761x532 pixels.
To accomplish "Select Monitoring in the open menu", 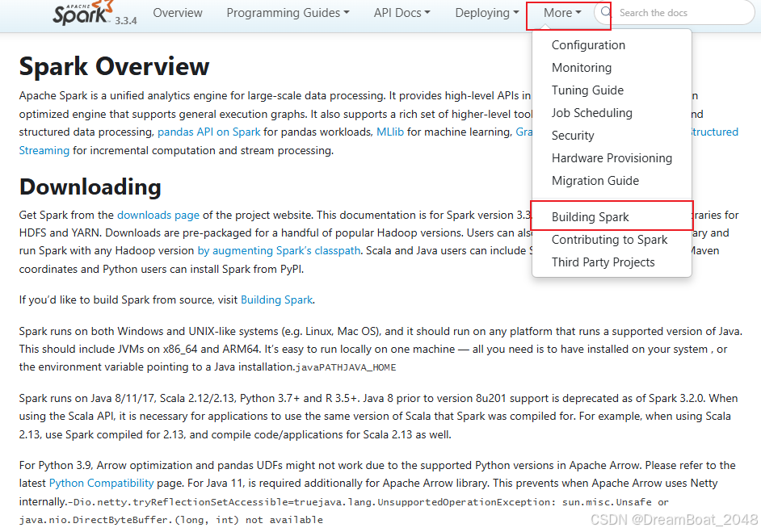I will 582,68.
